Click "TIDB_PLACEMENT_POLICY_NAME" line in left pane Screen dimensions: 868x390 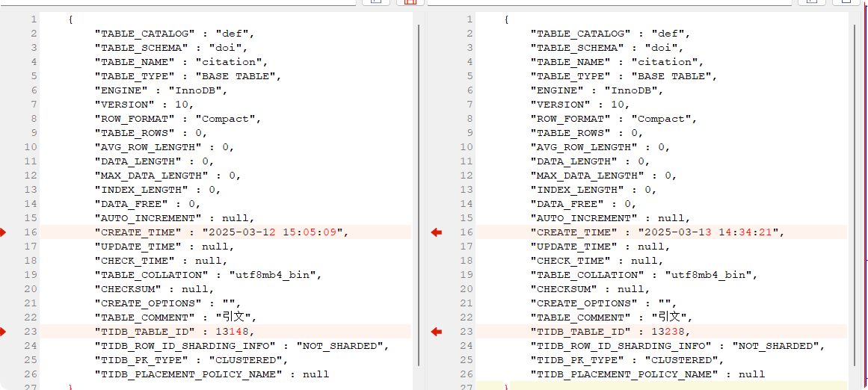212,374
